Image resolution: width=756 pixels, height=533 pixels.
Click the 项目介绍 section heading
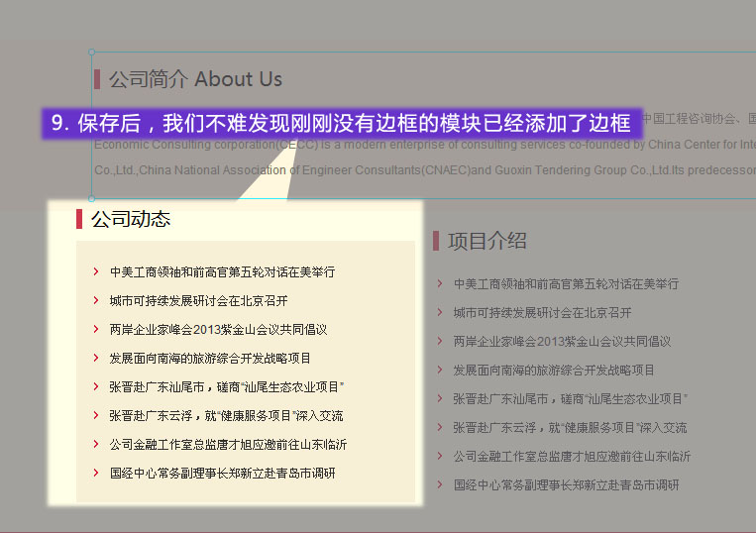486,241
